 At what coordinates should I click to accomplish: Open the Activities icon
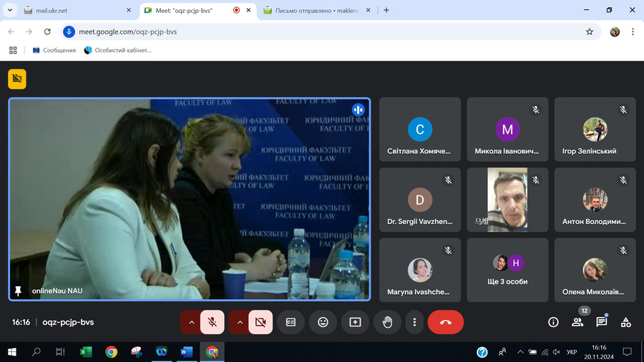click(626, 323)
